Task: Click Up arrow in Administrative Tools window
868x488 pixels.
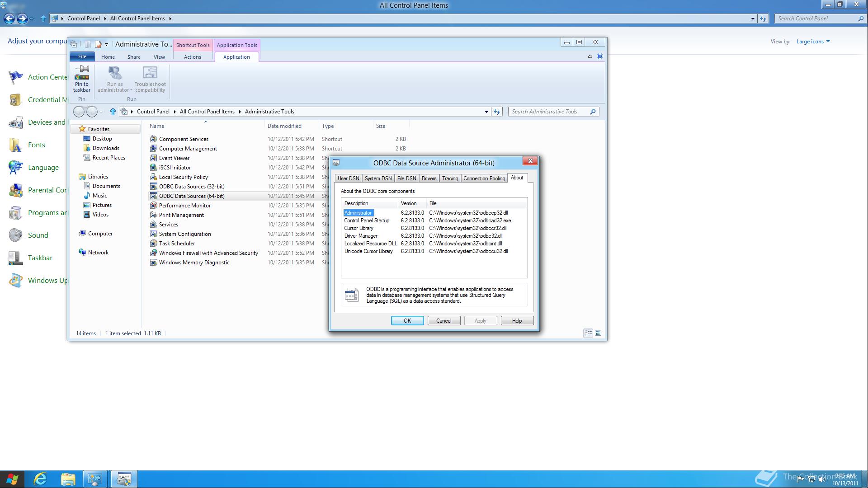Action: 113,112
